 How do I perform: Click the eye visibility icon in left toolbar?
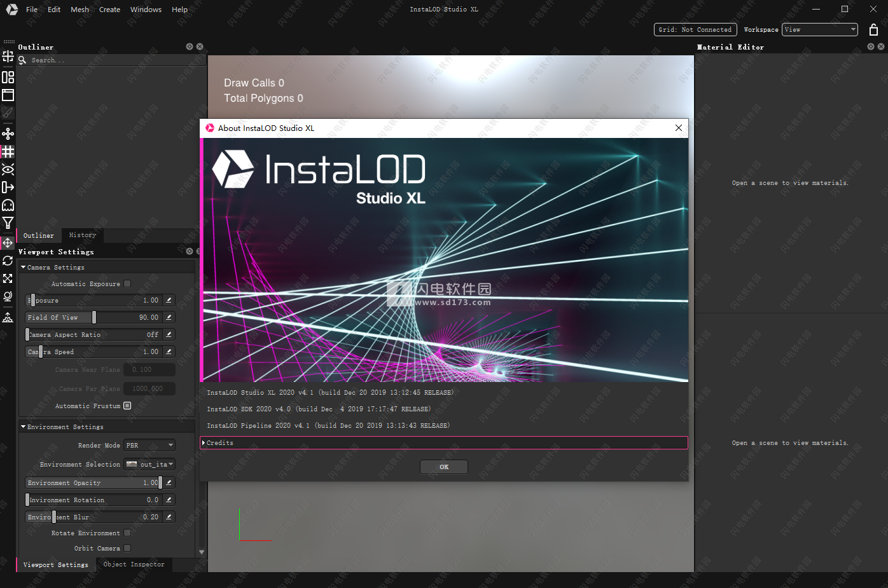pos(8,169)
